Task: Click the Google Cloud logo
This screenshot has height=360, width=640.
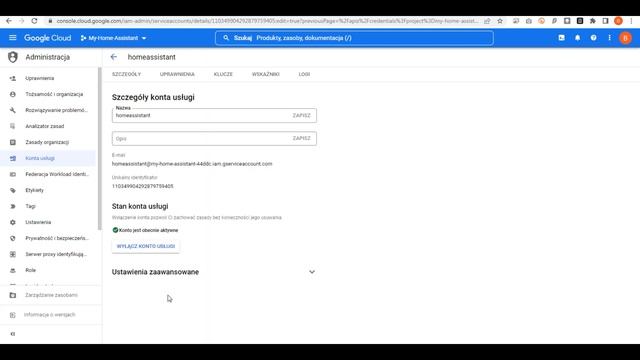Action: click(x=47, y=38)
